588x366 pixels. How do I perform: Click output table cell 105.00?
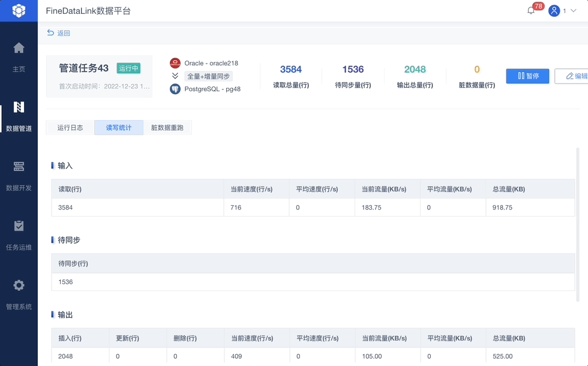(388, 356)
